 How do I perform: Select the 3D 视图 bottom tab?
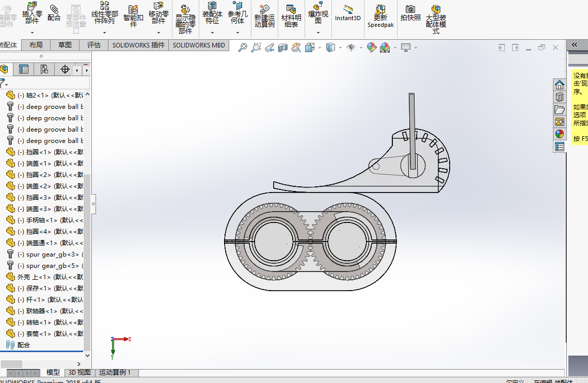point(80,373)
